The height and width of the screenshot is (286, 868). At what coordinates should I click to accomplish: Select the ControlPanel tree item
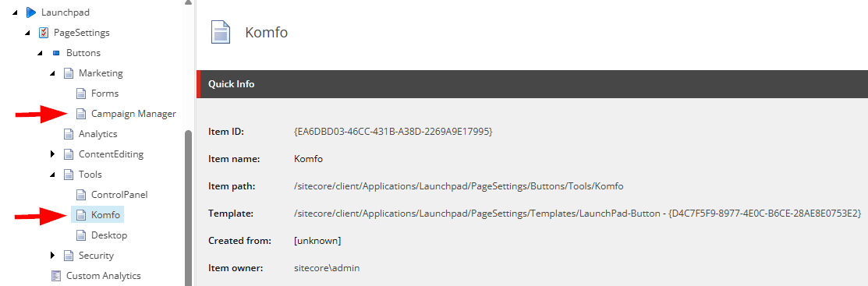coord(119,195)
